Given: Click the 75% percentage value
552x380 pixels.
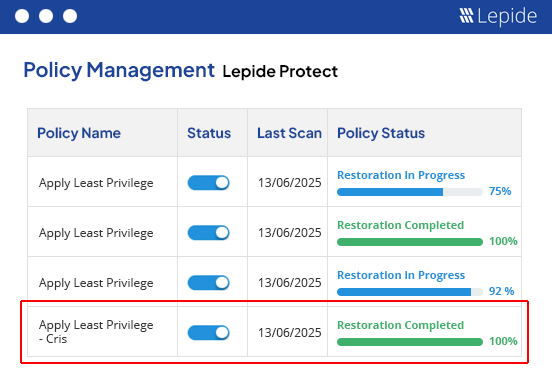Looking at the screenshot, I should tap(500, 191).
